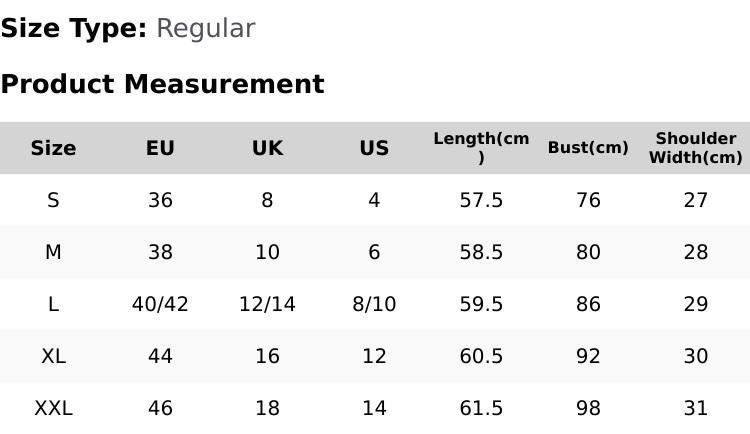Click the Shoulder Width(cm) column header

click(696, 148)
